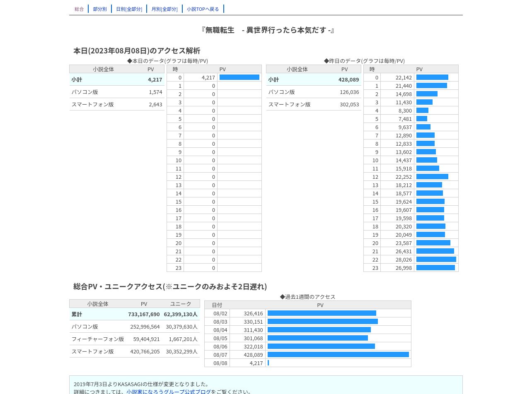Select yesterday's スマートフォン版 value 302,053
Image resolution: width=532 pixels, height=394 pixels.
pos(349,104)
